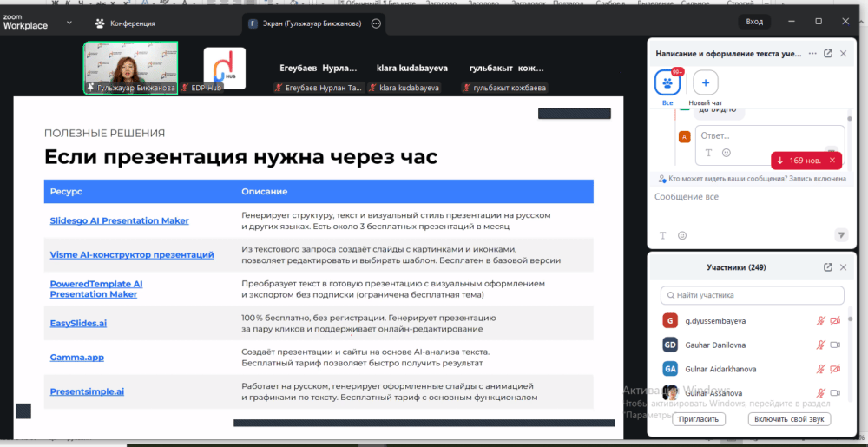Open emoji picker in main message box
The height and width of the screenshot is (447, 868).
click(682, 235)
